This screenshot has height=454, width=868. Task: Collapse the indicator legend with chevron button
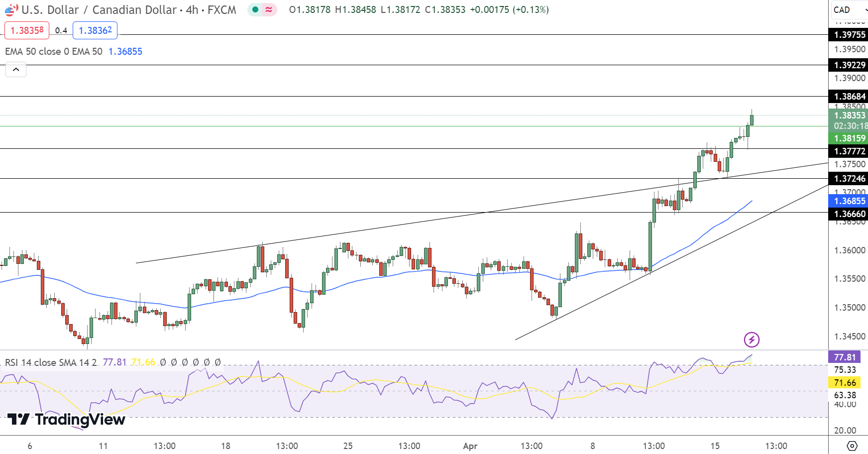pyautogui.click(x=16, y=70)
